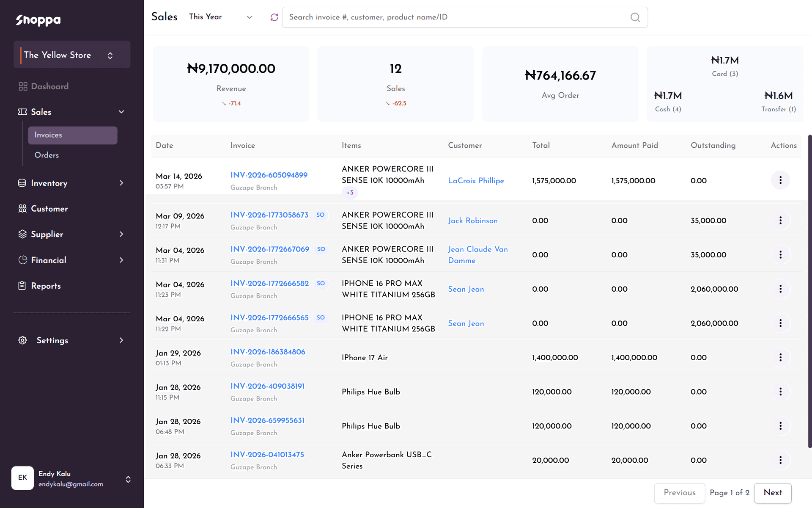The width and height of the screenshot is (812, 508).
Task: Select the Inventory sidebar icon
Action: 23,183
